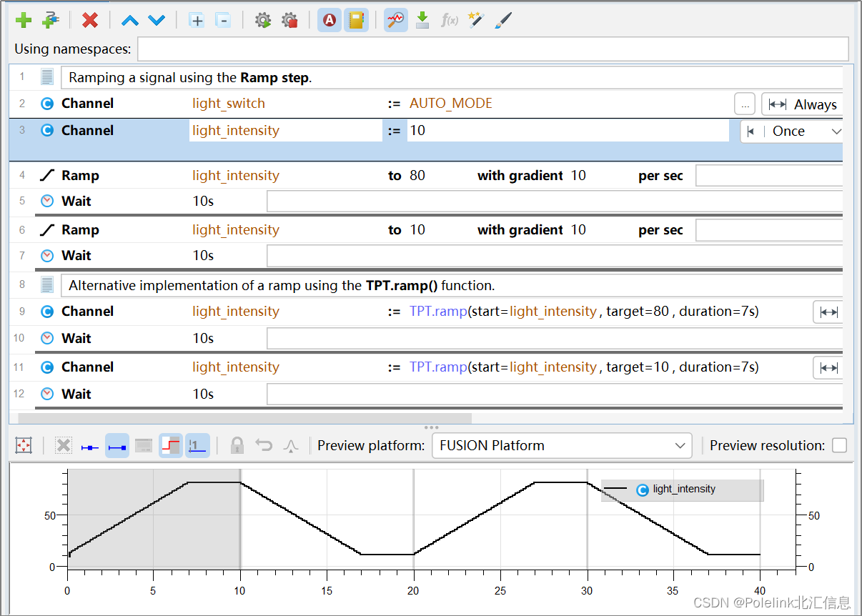Click the grey window panel icon in preview toolbar

point(144,445)
